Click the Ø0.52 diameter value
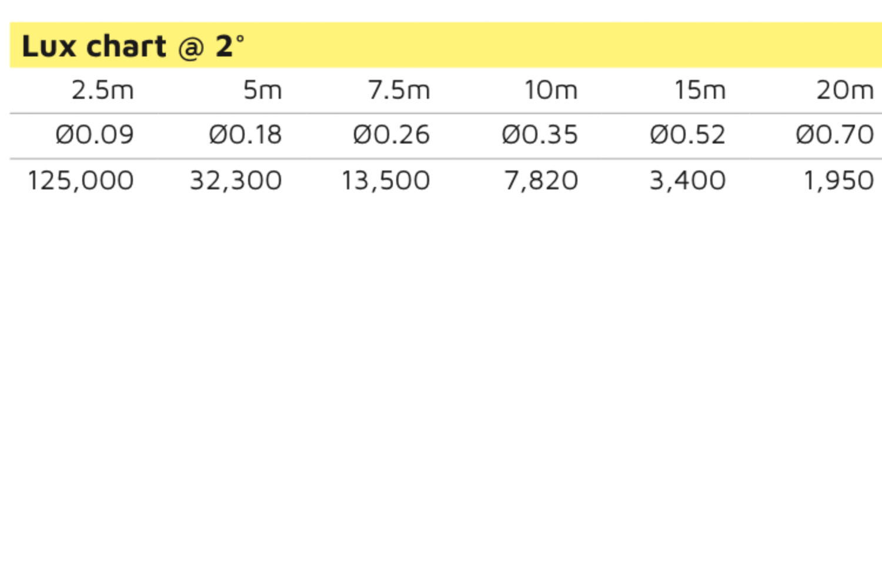Image resolution: width=882 pixels, height=588 pixels. [x=687, y=135]
